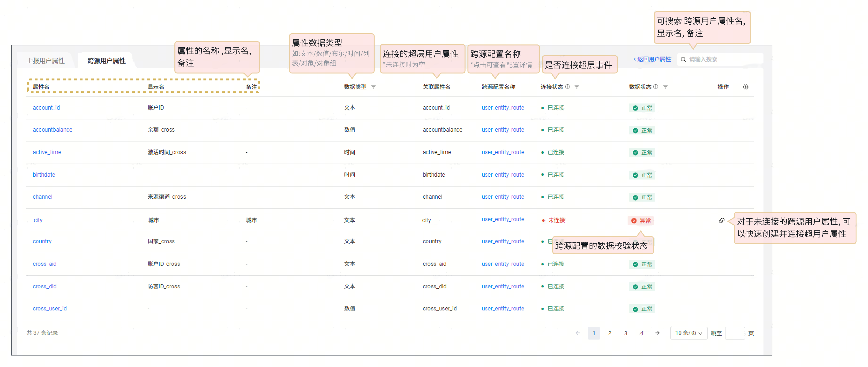This screenshot has height=367, width=868.
Task: Click the 属性名 column header
Action: tap(41, 87)
